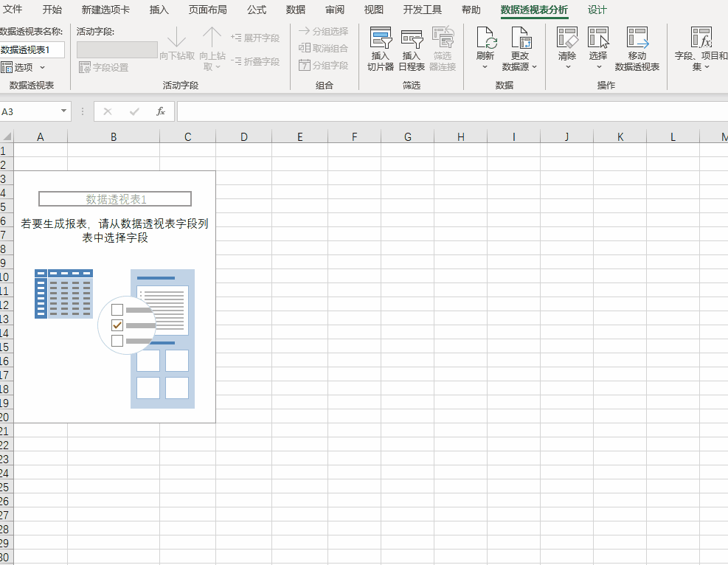Click the Clear (清除) icon
The image size is (728, 565).
pyautogui.click(x=567, y=37)
